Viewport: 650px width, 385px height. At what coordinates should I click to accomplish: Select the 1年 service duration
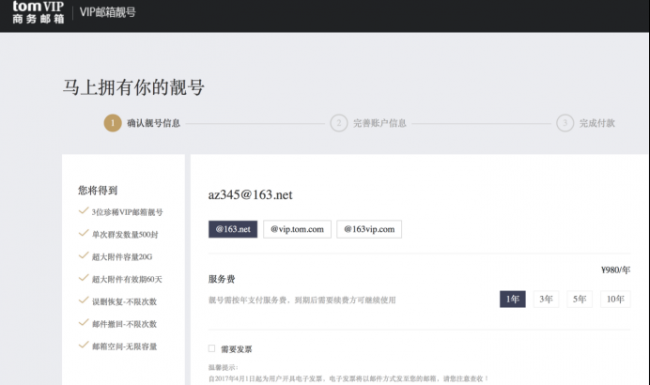point(513,299)
